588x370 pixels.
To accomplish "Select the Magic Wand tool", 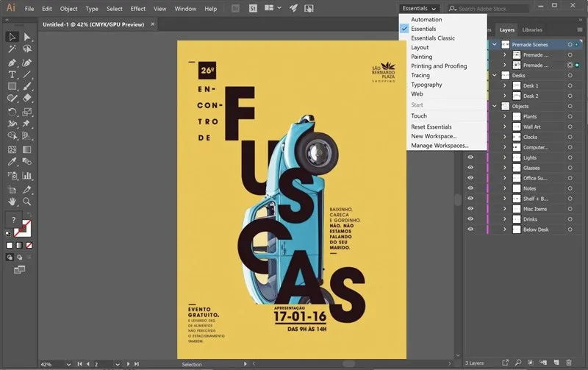I will [12, 49].
